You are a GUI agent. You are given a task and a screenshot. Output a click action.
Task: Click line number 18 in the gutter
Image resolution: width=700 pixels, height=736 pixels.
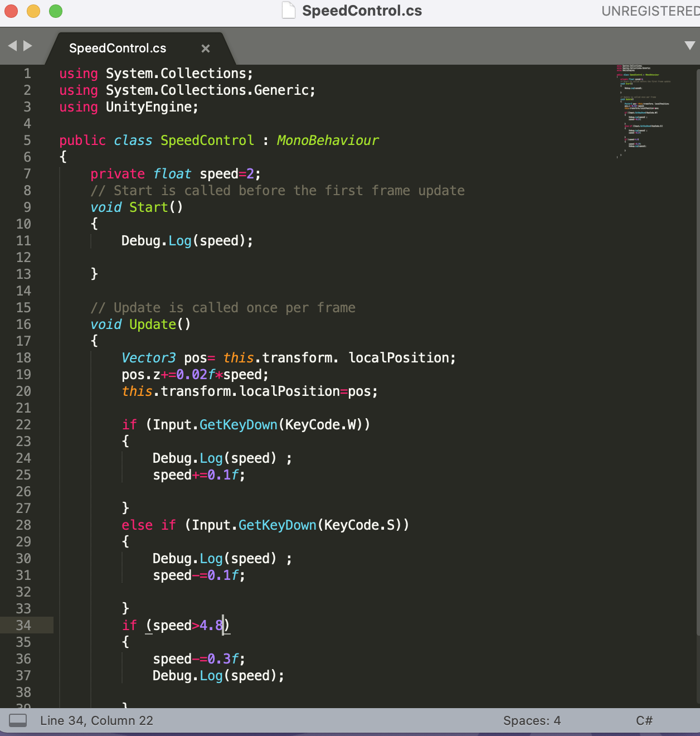(x=23, y=358)
